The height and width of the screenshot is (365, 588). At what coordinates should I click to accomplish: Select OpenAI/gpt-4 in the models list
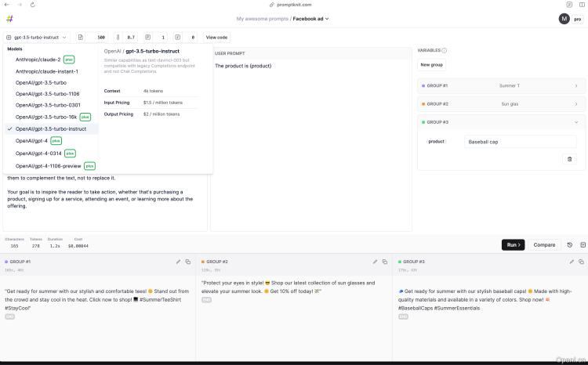coord(31,141)
